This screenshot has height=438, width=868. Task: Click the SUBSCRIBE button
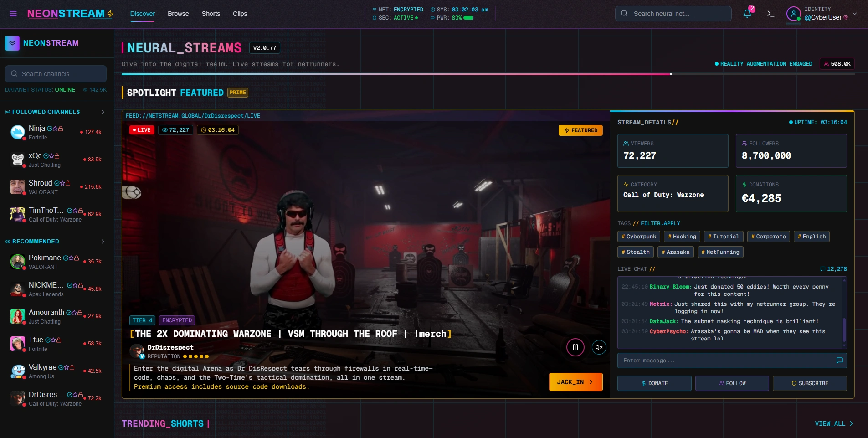pyautogui.click(x=810, y=383)
